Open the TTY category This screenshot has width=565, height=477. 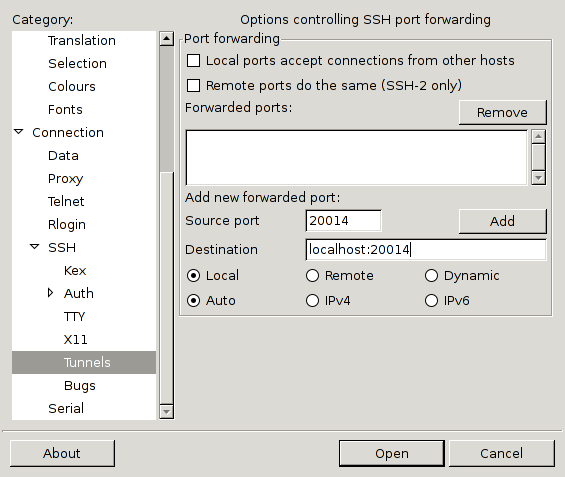tap(74, 316)
